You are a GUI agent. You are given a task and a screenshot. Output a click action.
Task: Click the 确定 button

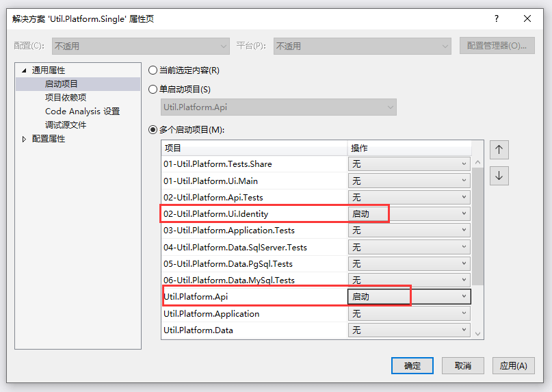pyautogui.click(x=412, y=365)
